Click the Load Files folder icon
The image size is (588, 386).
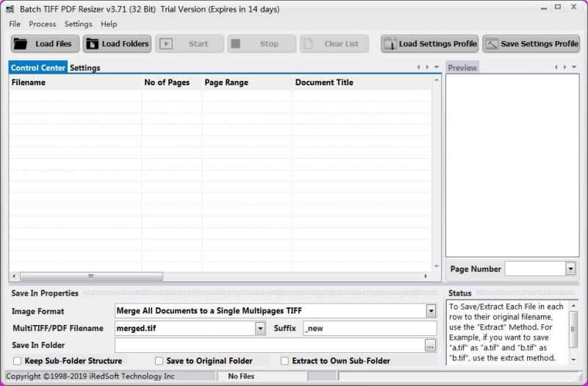(21, 43)
